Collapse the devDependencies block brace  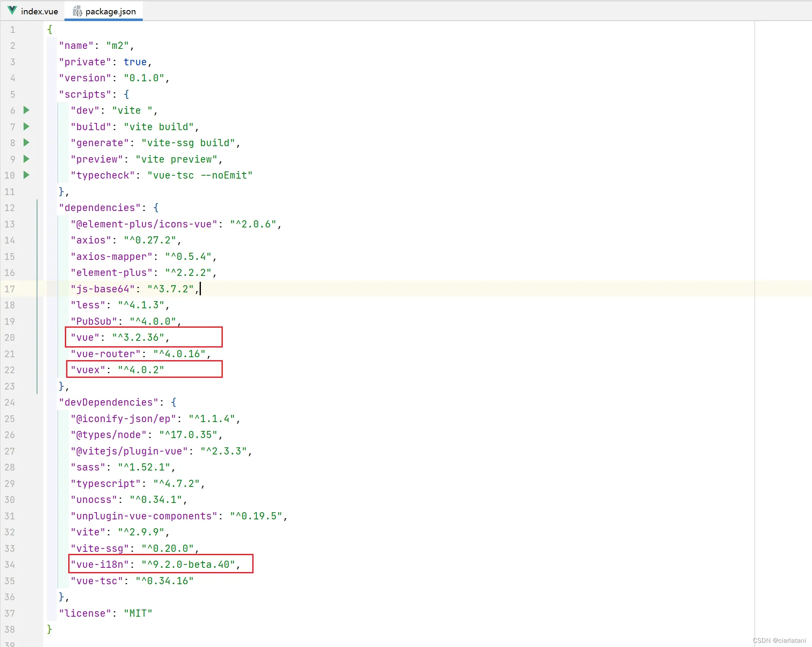click(174, 402)
